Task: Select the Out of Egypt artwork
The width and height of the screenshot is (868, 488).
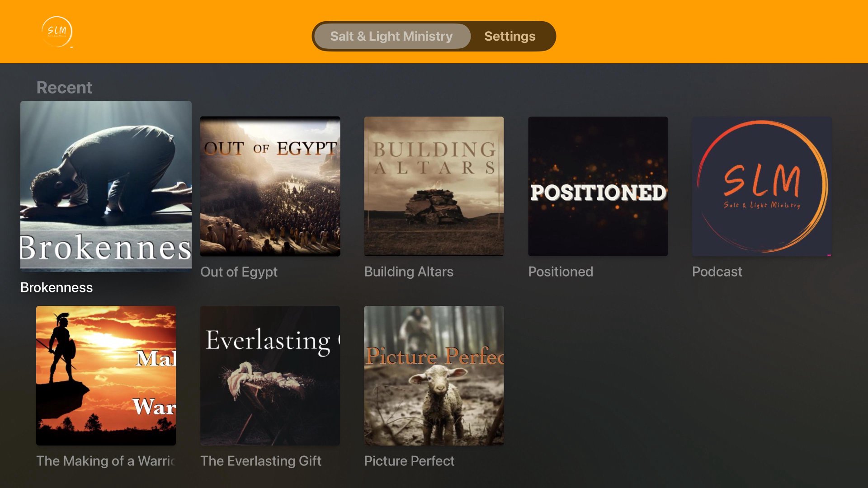Action: pos(270,186)
